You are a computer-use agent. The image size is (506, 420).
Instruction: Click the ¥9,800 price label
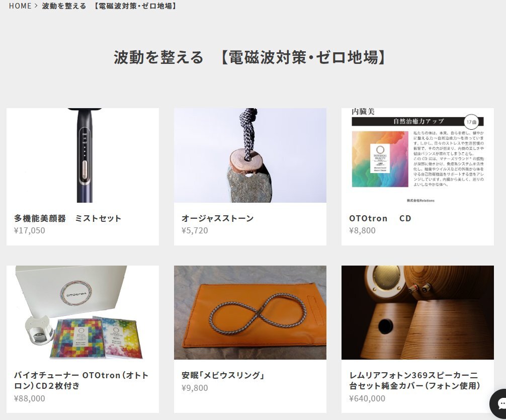pyautogui.click(x=195, y=388)
